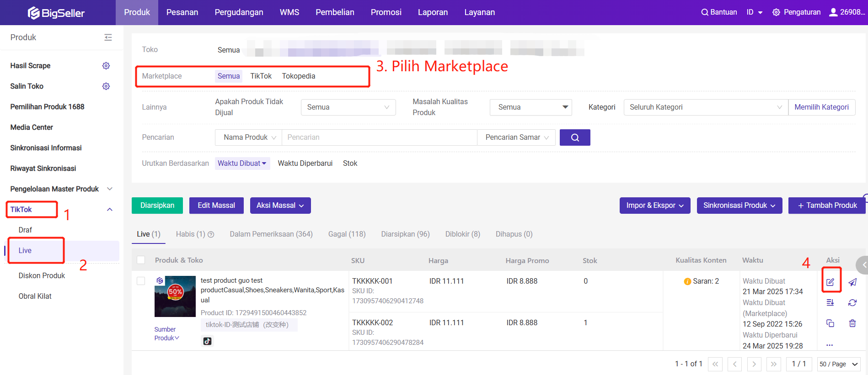Click help icon beside Habis tab
This screenshot has height=375, width=868.
point(211,234)
